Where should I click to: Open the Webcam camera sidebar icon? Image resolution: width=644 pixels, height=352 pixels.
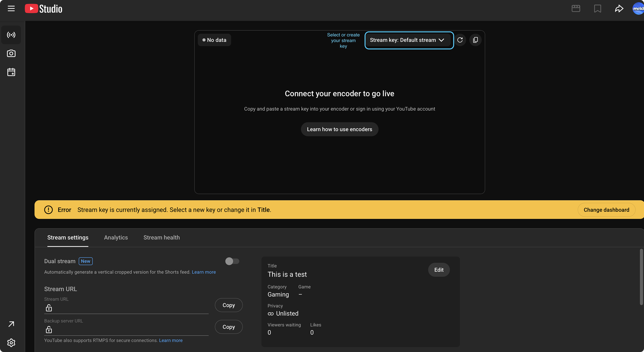11,54
